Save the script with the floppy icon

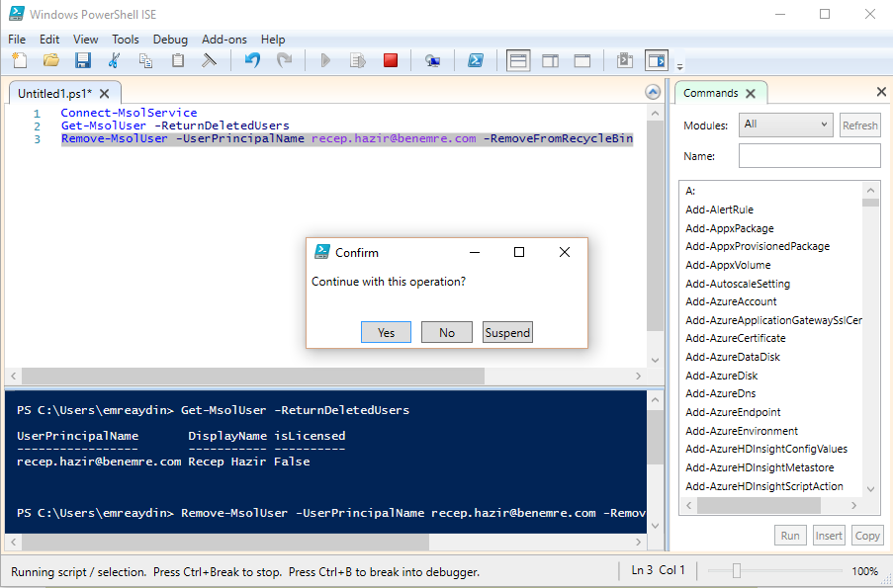click(83, 60)
